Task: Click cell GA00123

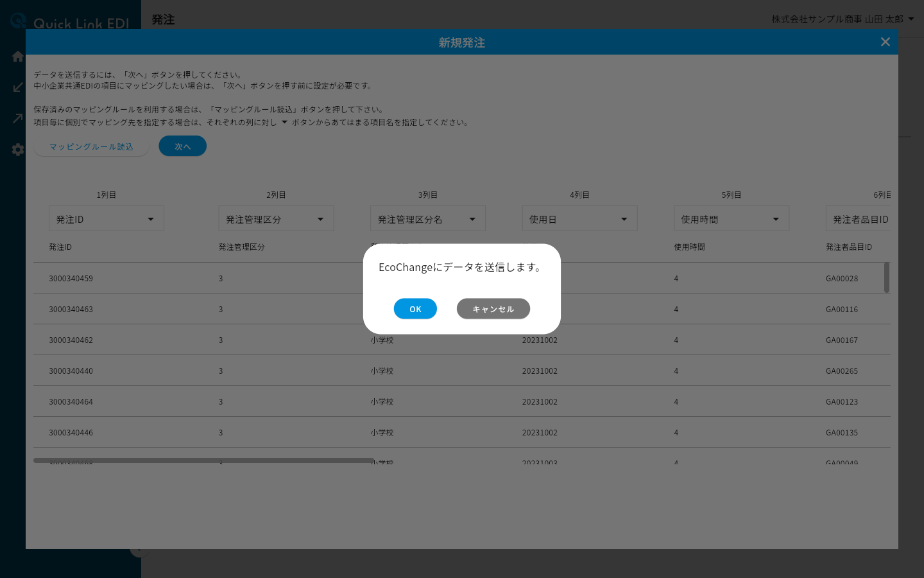Action: (842, 402)
